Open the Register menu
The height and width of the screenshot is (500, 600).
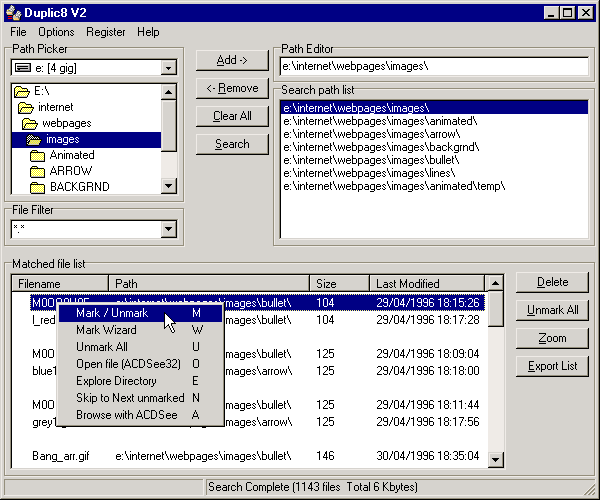[x=106, y=32]
